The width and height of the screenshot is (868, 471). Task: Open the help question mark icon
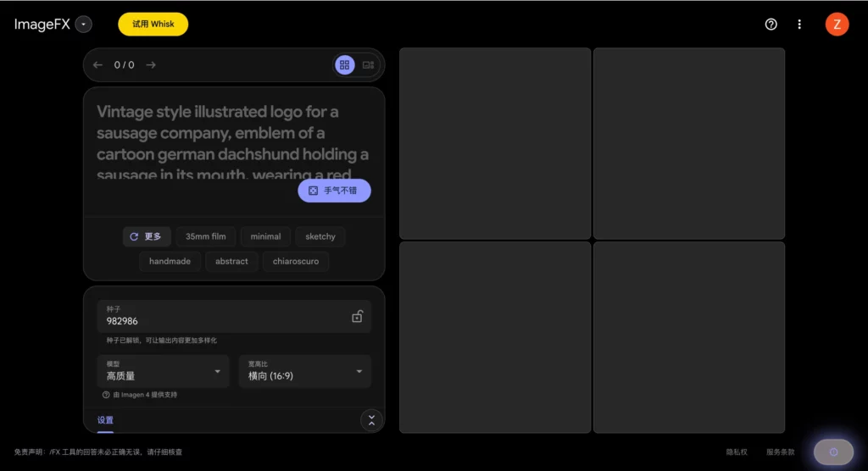[771, 25]
